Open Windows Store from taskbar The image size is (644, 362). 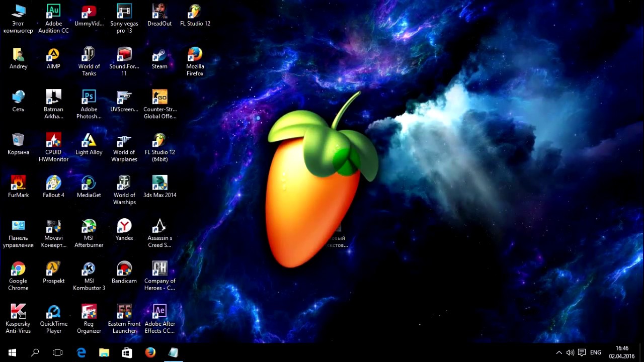pos(127,352)
